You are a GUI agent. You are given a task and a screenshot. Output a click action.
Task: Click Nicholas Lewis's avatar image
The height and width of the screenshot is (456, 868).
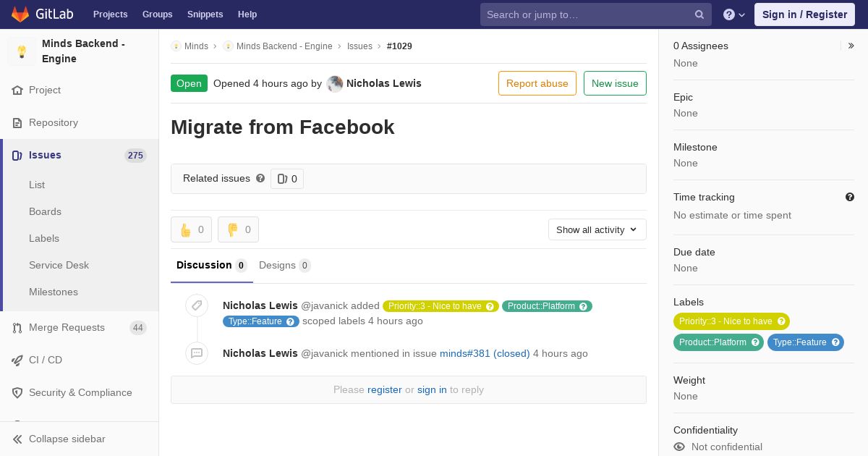[x=335, y=83]
